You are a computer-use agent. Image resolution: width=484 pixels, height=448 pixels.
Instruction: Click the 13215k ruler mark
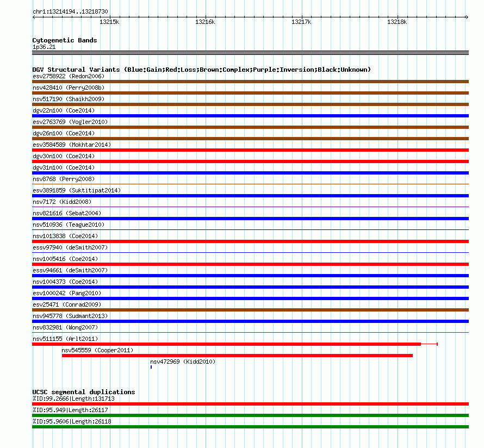109,22
